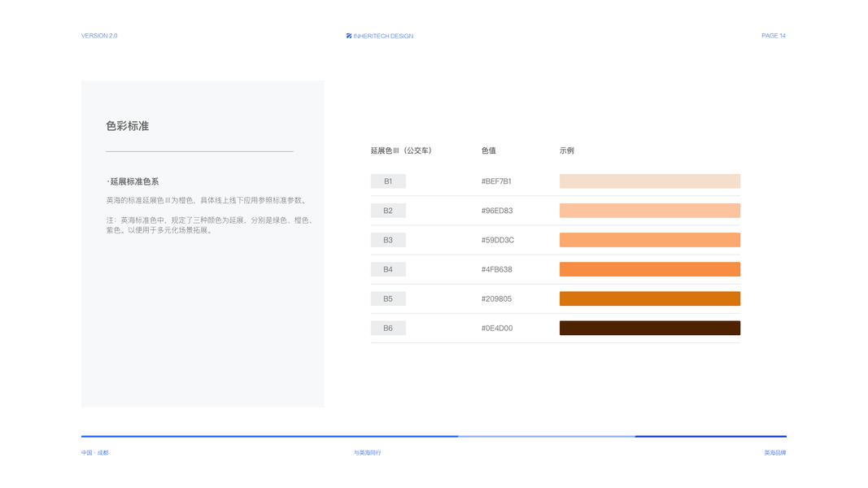Pick the B2 light orange swatch
This screenshot has width=868, height=488.
click(650, 211)
